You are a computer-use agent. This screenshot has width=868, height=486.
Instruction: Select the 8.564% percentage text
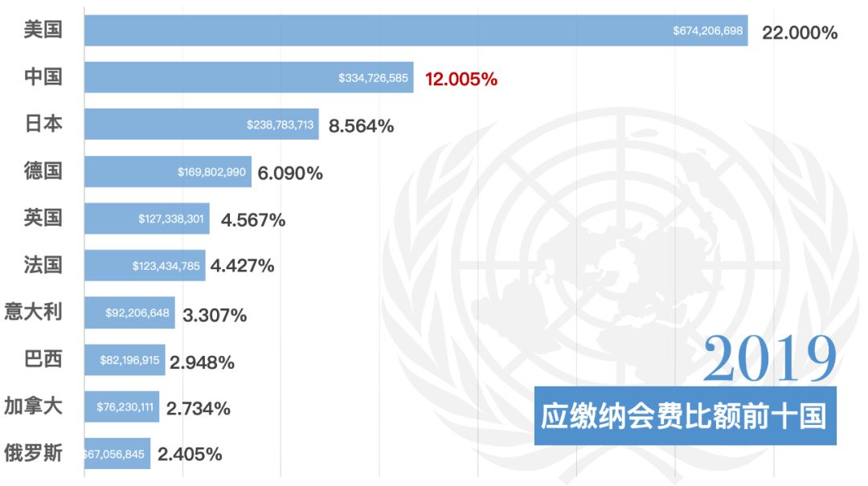pos(361,126)
